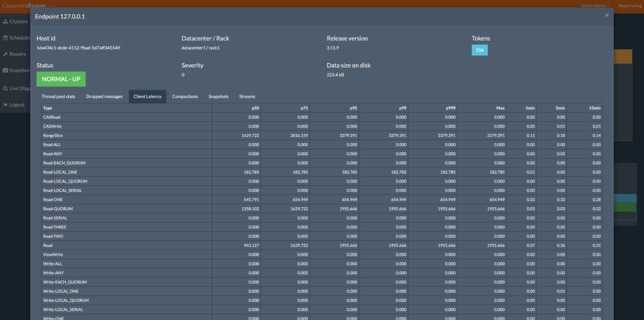Click the wrench icon for Repairs
Screen dimensions: 644x320
tap(6, 54)
